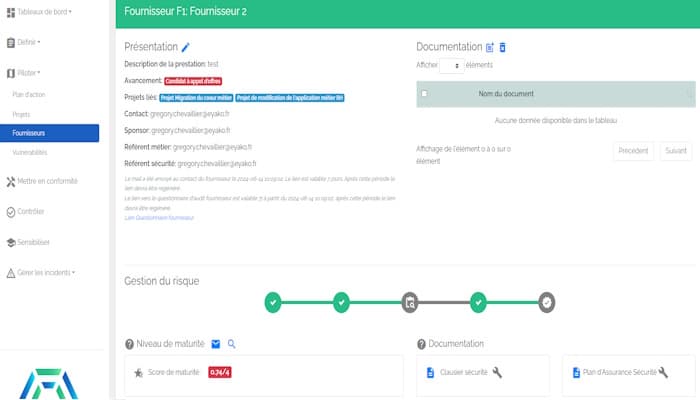
Task: Edit the Présentation section with pencil icon
Action: coord(186,47)
